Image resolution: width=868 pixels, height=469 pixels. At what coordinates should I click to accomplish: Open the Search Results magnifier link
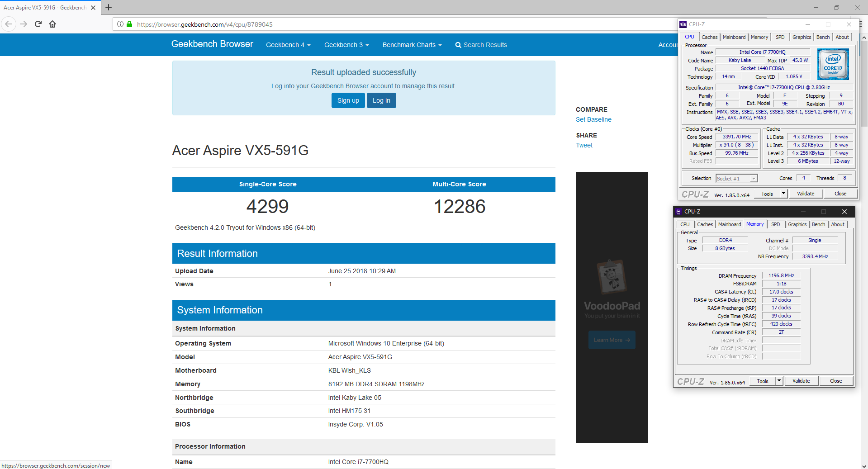(x=481, y=45)
